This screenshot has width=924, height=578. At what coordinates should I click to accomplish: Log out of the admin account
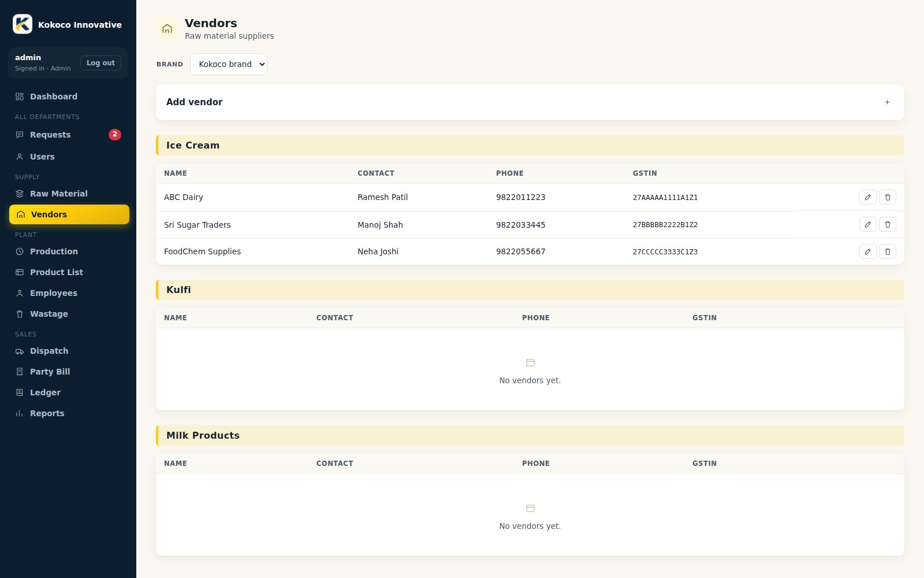click(x=100, y=63)
